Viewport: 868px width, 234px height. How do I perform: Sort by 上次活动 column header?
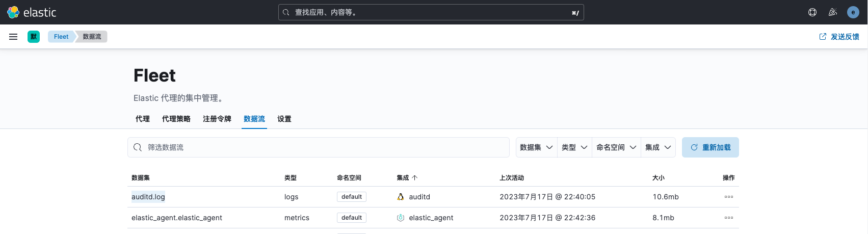point(512,178)
